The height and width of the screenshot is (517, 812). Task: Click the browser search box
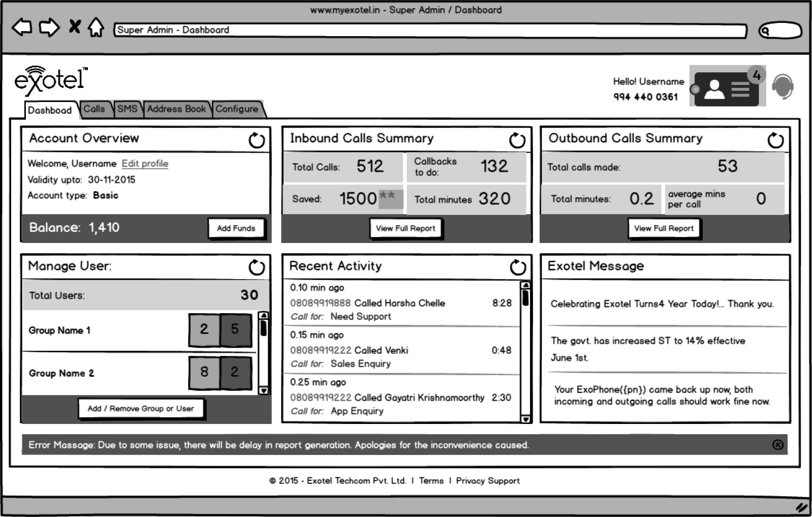(780, 31)
